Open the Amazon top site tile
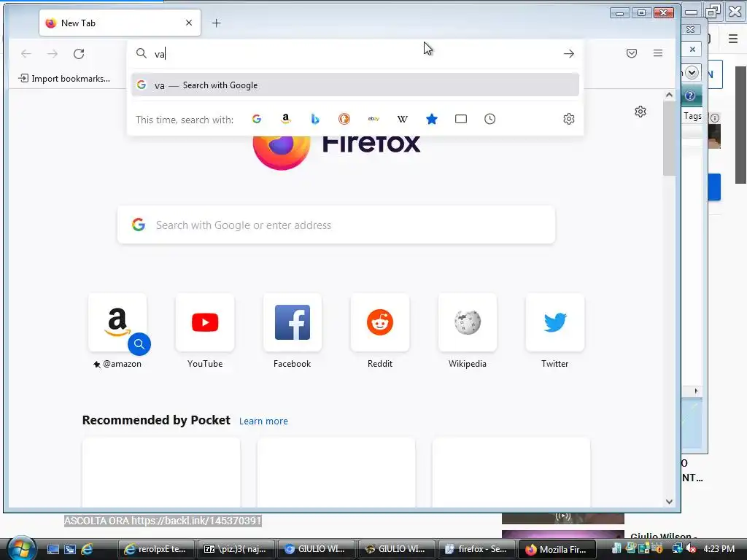747x560 pixels. pos(117,322)
